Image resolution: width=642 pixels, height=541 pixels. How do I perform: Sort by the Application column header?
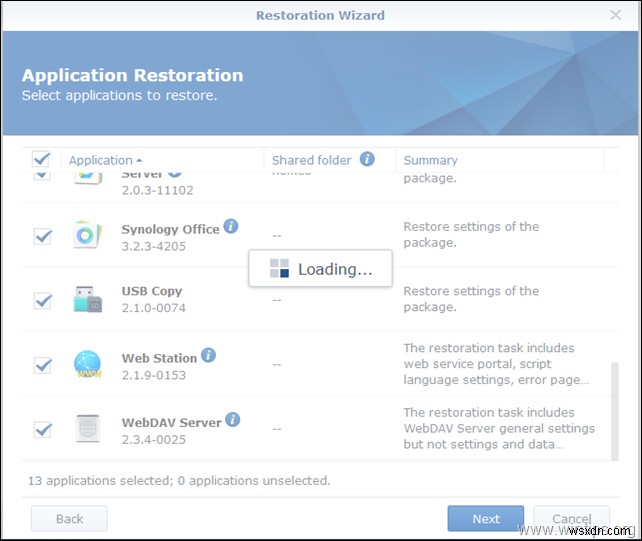click(163, 160)
